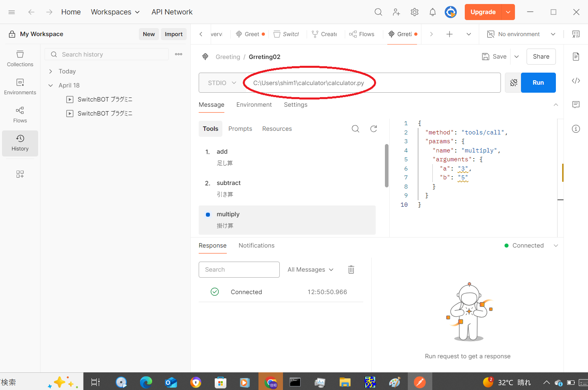Select the subtract tool
This screenshot has height=390, width=588.
pos(228,183)
